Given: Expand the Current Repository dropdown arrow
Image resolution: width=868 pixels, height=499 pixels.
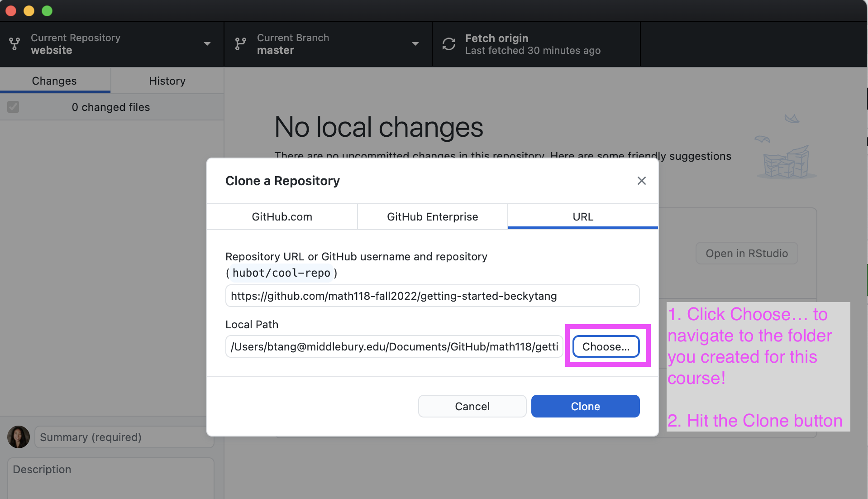Looking at the screenshot, I should 207,44.
